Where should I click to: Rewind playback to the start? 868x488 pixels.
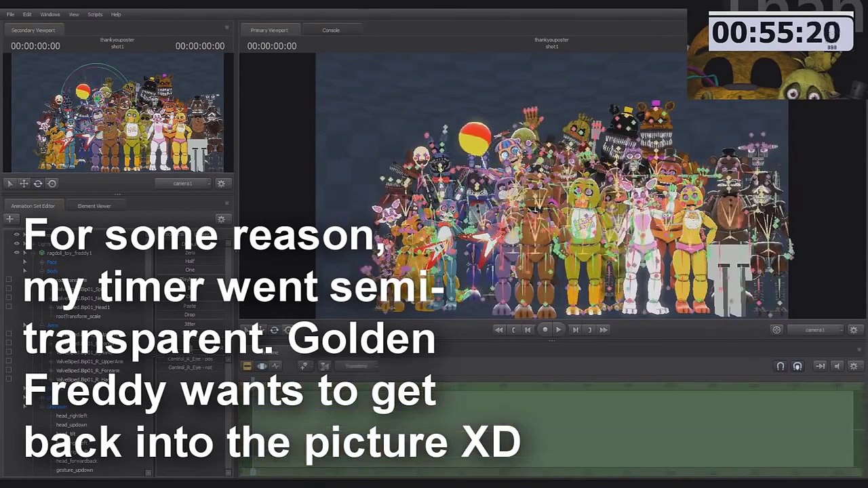click(499, 330)
